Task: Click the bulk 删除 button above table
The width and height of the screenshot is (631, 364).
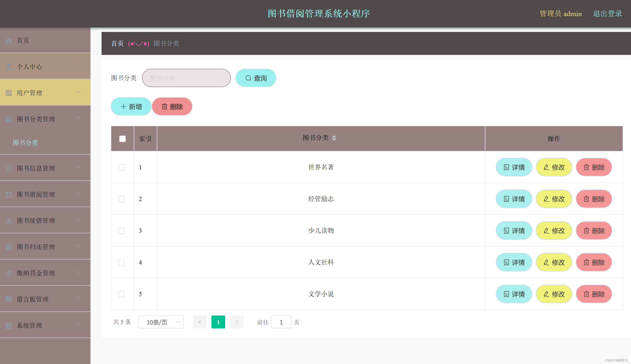Action: tap(172, 106)
